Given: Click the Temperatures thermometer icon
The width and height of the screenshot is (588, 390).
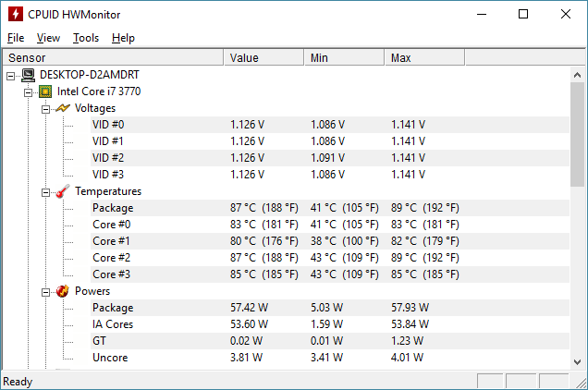Looking at the screenshot, I should pos(63,191).
